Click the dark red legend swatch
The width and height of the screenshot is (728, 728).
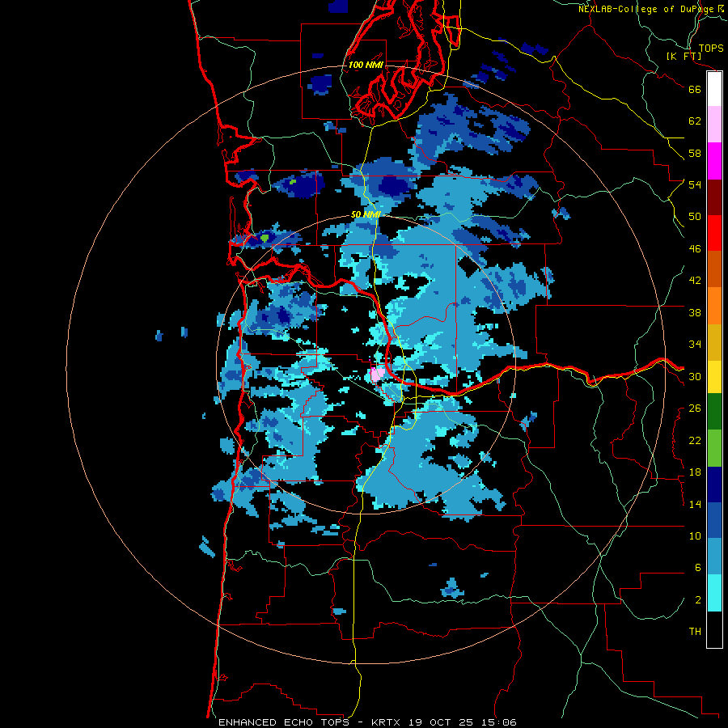(x=714, y=197)
